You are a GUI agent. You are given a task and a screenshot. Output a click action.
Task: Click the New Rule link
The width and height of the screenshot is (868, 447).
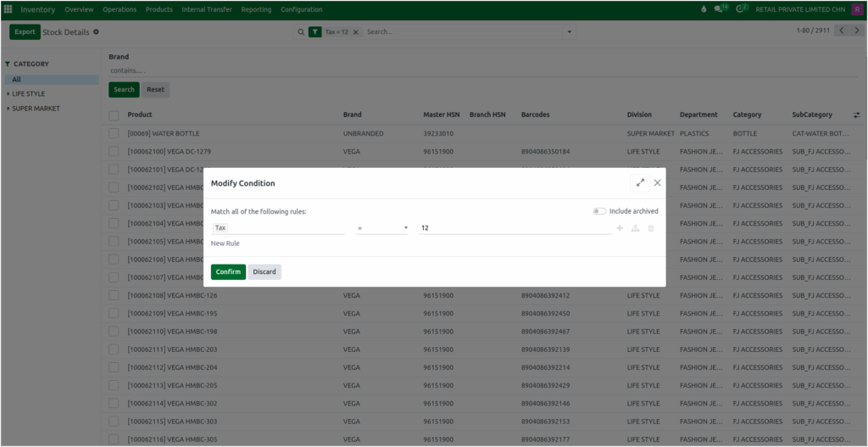[225, 243]
